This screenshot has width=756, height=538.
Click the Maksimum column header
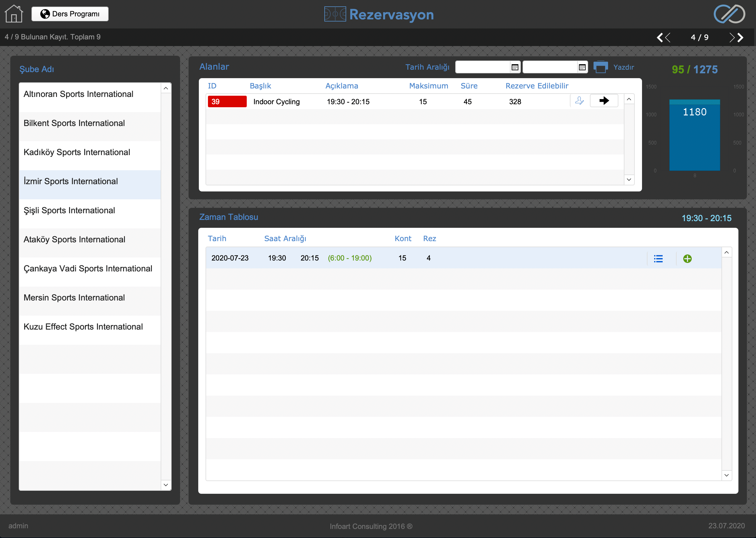429,86
